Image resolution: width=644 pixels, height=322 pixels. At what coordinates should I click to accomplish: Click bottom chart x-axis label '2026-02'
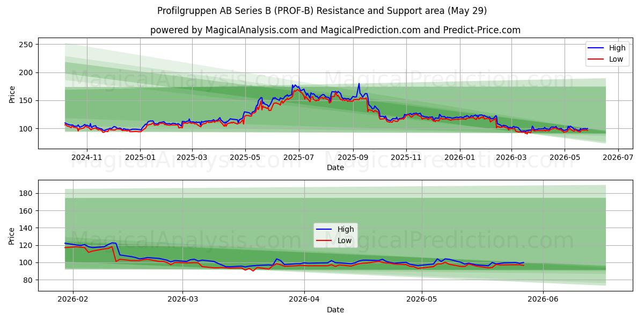click(72, 299)
